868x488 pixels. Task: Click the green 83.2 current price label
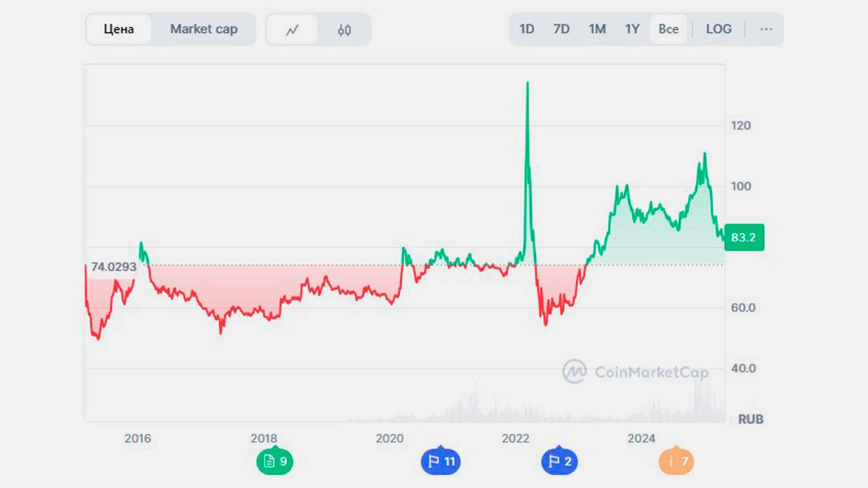point(744,237)
